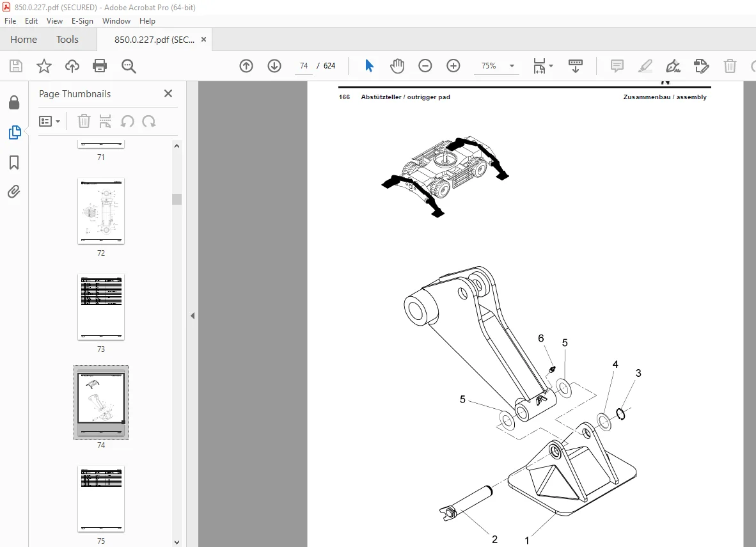Toggle Page Thumbnails sidebar icon
756x547 pixels.
(x=15, y=132)
